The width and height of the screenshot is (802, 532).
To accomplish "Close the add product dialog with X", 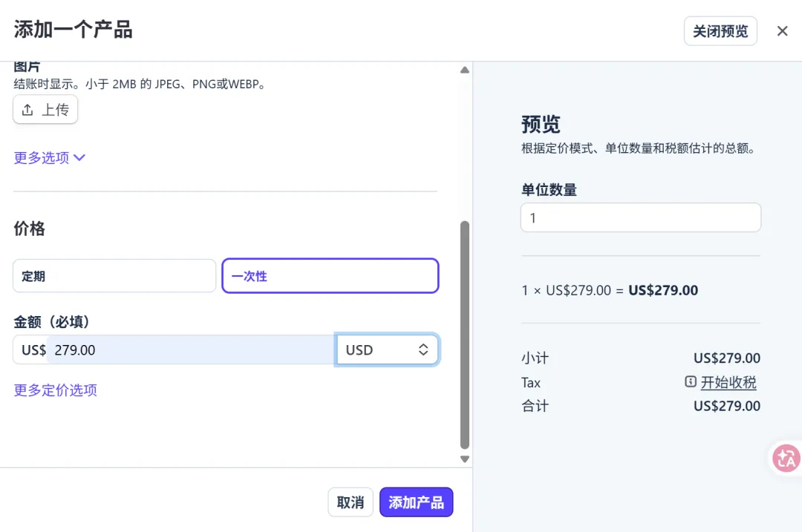I will [x=782, y=31].
